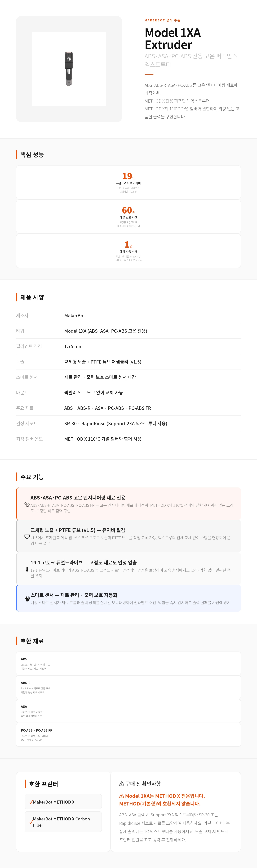Click the orange warning icon before Model 1XA notice
This screenshot has width=257, height=868.
[122, 796]
